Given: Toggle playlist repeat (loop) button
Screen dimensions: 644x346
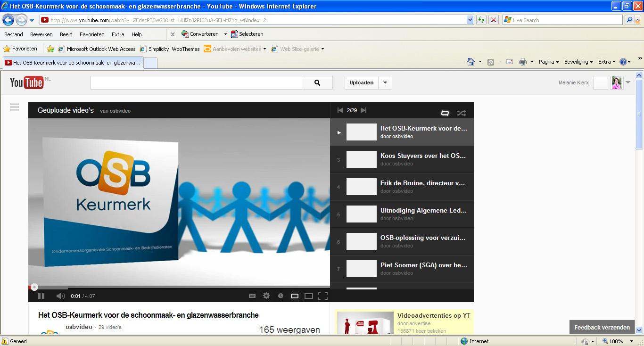Looking at the screenshot, I should 445,113.
